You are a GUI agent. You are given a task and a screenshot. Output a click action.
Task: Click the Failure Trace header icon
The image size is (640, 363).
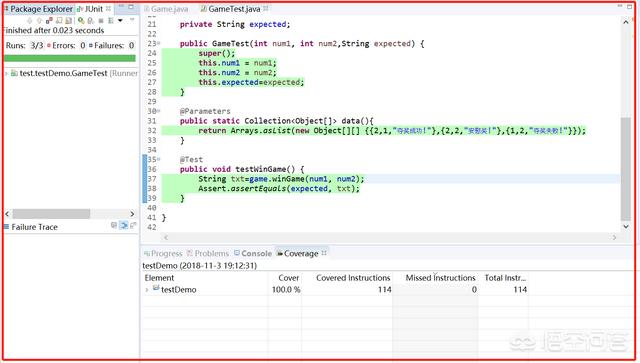click(x=7, y=227)
